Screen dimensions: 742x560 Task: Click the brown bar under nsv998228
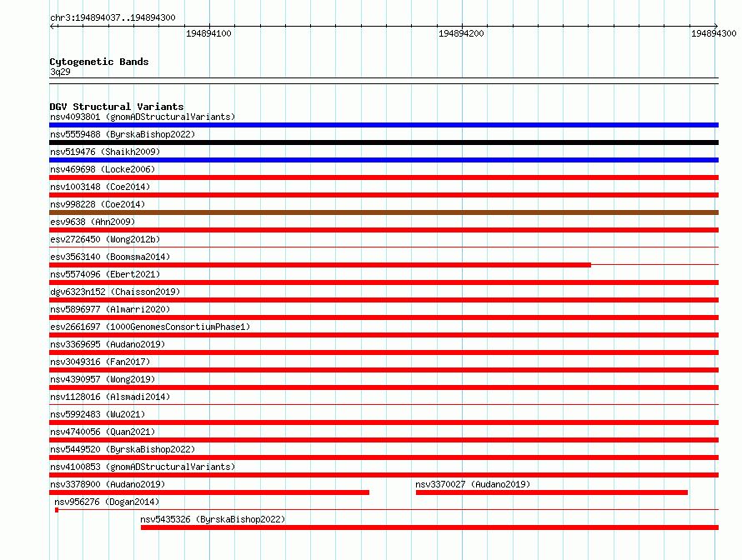384,212
